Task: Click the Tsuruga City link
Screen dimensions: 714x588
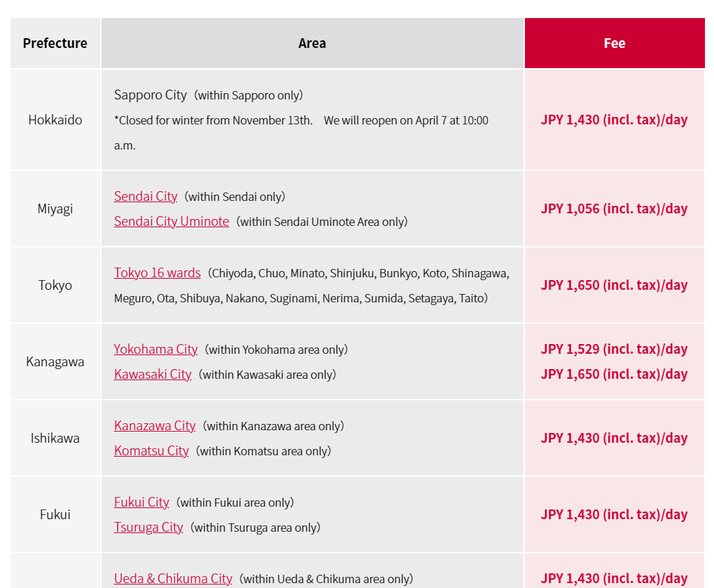Action: pyautogui.click(x=148, y=527)
